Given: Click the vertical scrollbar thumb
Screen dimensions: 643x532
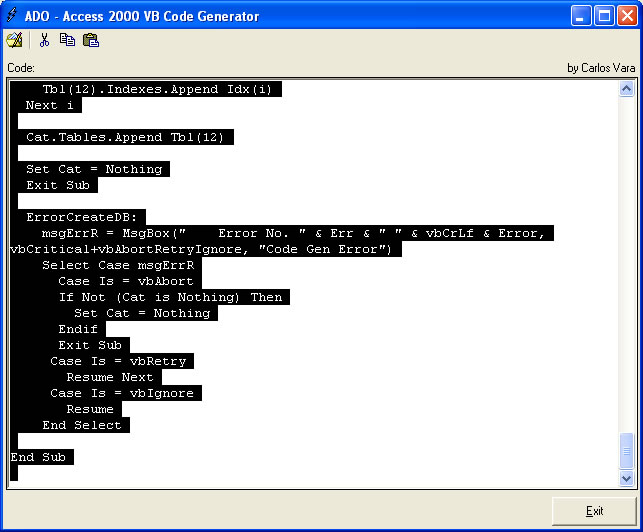Looking at the screenshot, I should (x=626, y=450).
